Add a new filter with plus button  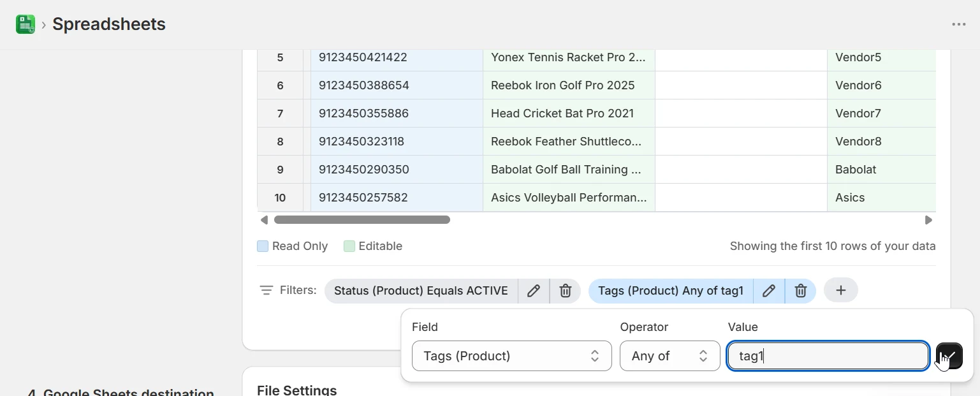(x=841, y=290)
